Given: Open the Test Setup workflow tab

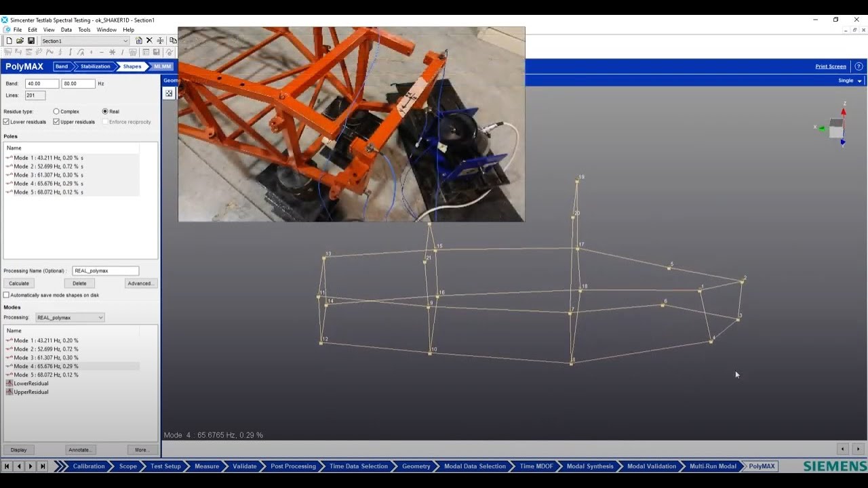Looking at the screenshot, I should [165, 466].
